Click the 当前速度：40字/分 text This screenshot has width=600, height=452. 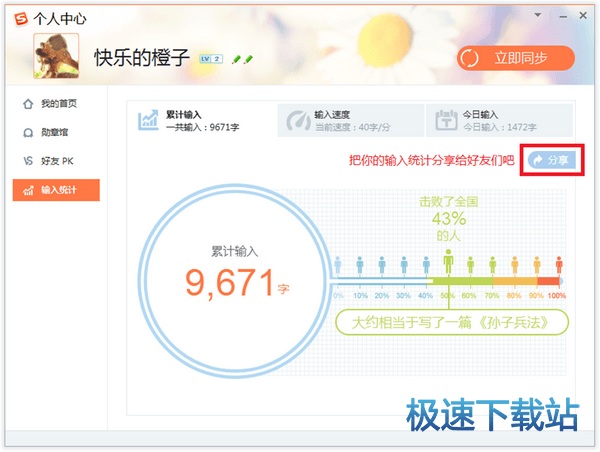pos(352,127)
